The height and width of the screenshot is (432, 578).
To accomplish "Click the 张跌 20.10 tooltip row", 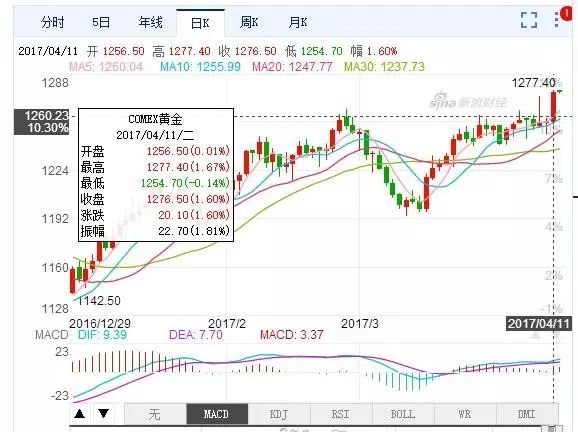I will pos(155,215).
